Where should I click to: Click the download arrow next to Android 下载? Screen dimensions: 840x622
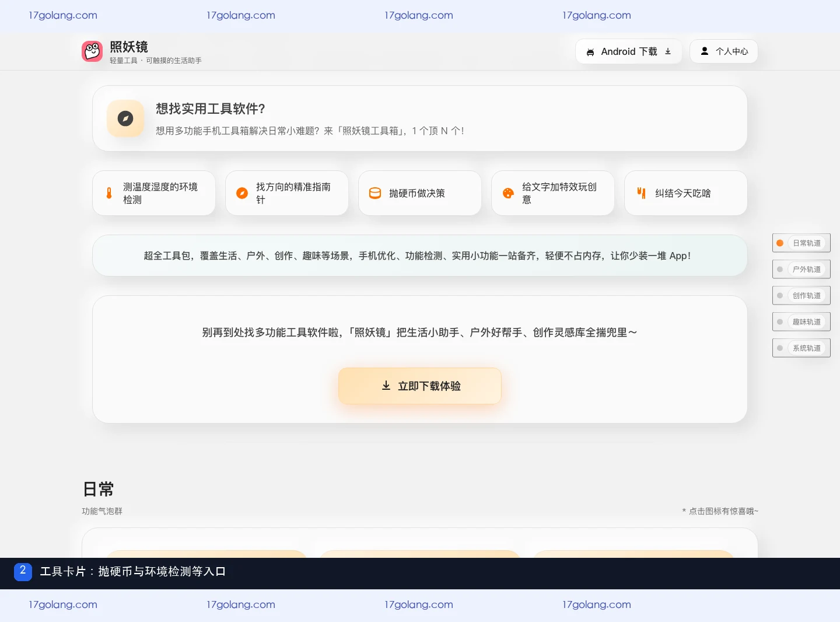[x=668, y=51]
